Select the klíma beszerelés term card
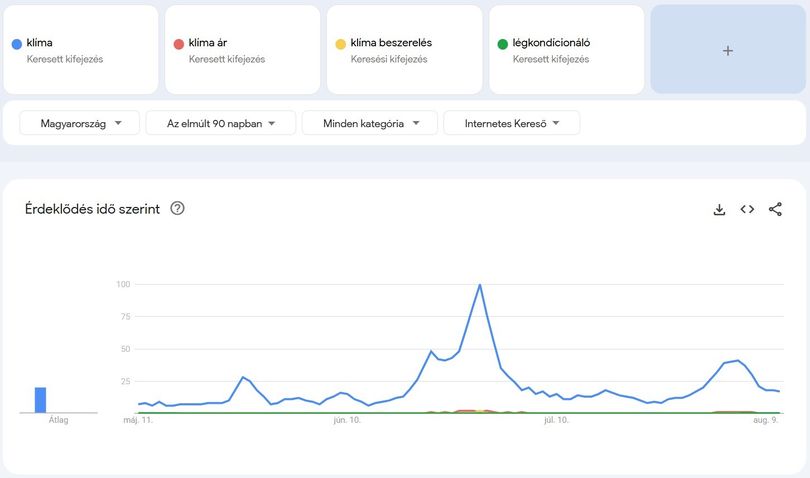The width and height of the screenshot is (810, 478). point(404,50)
